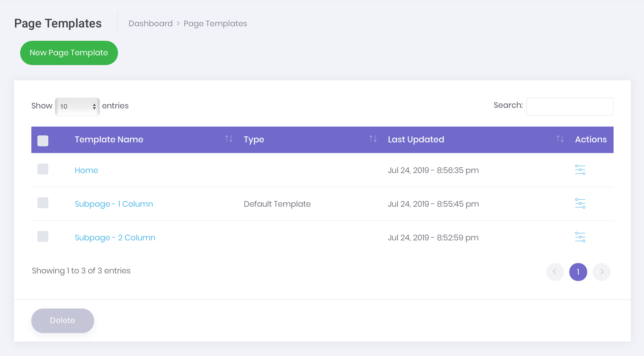The image size is (644, 356).
Task: Go to next page arrow
Action: pos(602,272)
